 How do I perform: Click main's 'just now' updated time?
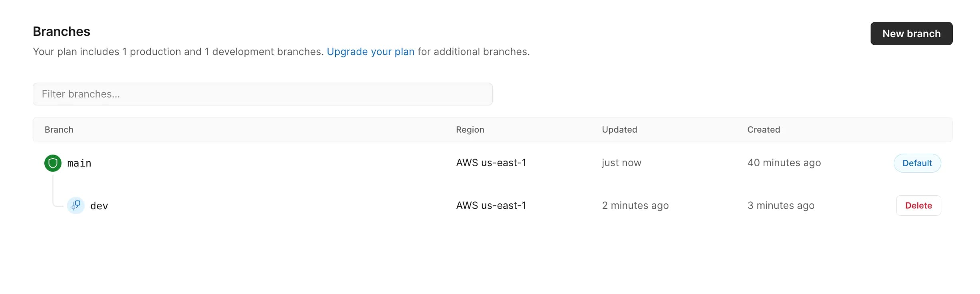click(621, 163)
